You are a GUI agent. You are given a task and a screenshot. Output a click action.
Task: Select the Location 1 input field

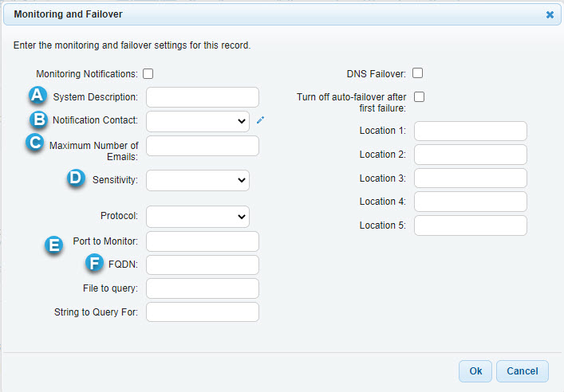471,131
